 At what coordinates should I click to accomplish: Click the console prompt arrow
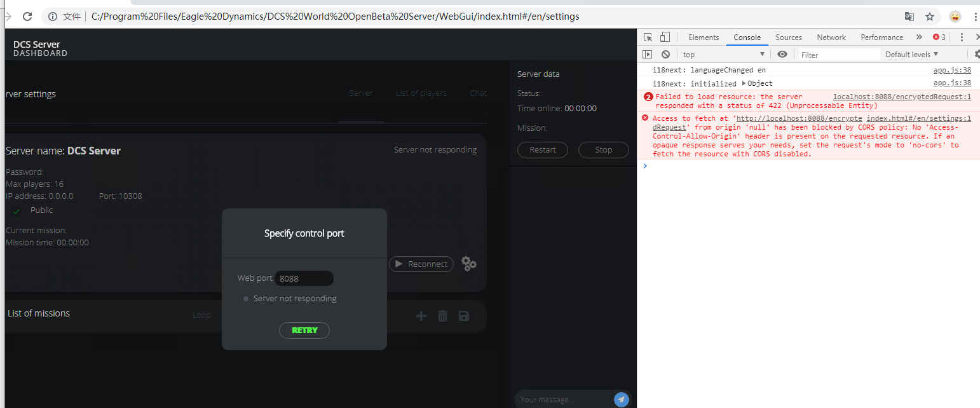click(x=645, y=166)
